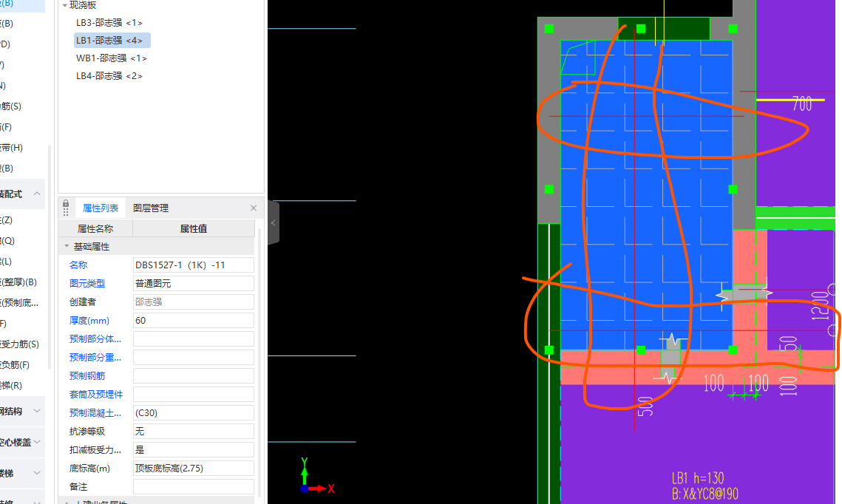842x504 pixels.
Task: Click the 700 dimension text
Action: (802, 103)
